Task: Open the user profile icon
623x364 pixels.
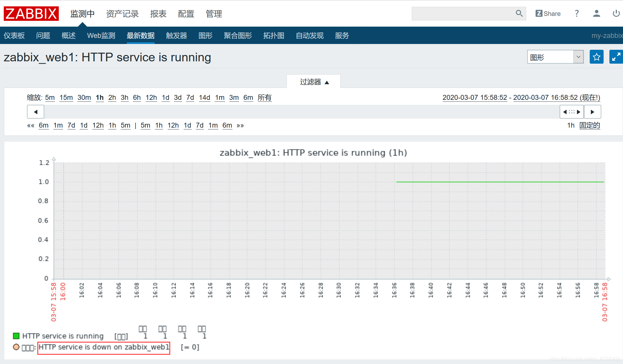Action: click(596, 13)
